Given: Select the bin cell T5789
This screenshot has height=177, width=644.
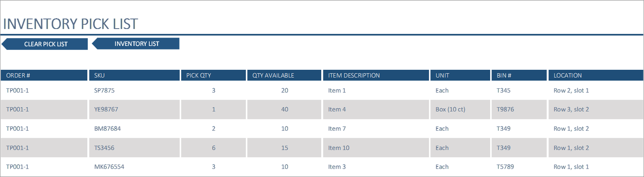Looking at the screenshot, I should coord(519,167).
